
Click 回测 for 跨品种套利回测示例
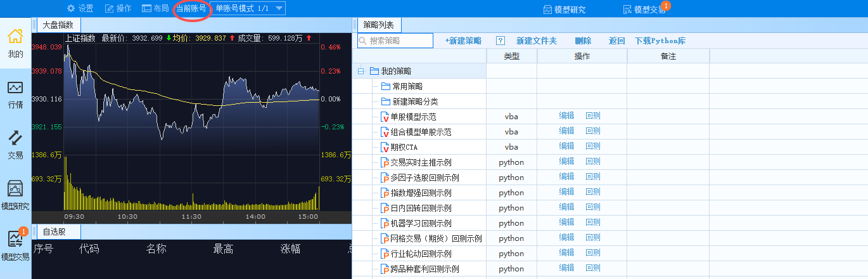[593, 268]
